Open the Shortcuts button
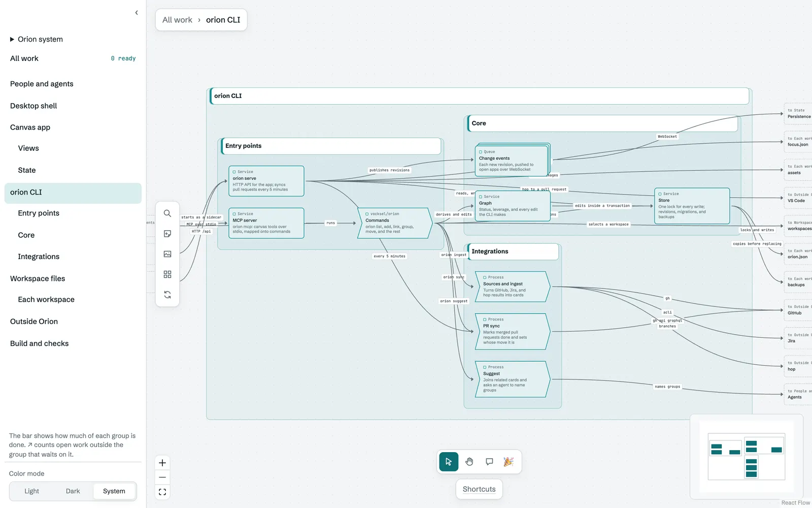Viewport: 812px width, 508px height. (479, 489)
